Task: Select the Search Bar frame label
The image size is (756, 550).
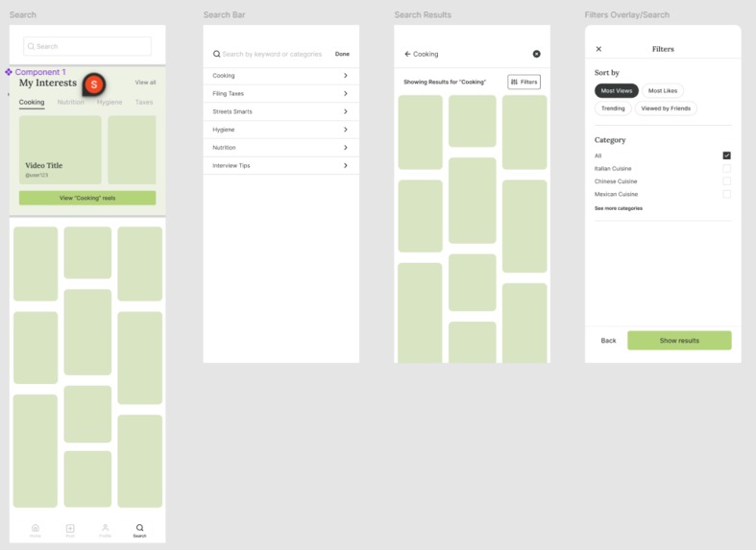Action: (x=224, y=15)
